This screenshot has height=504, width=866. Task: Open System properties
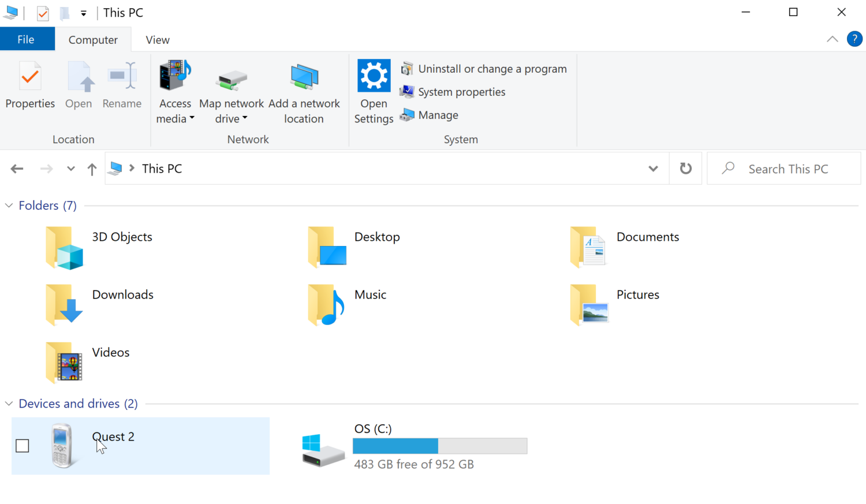[x=461, y=92]
